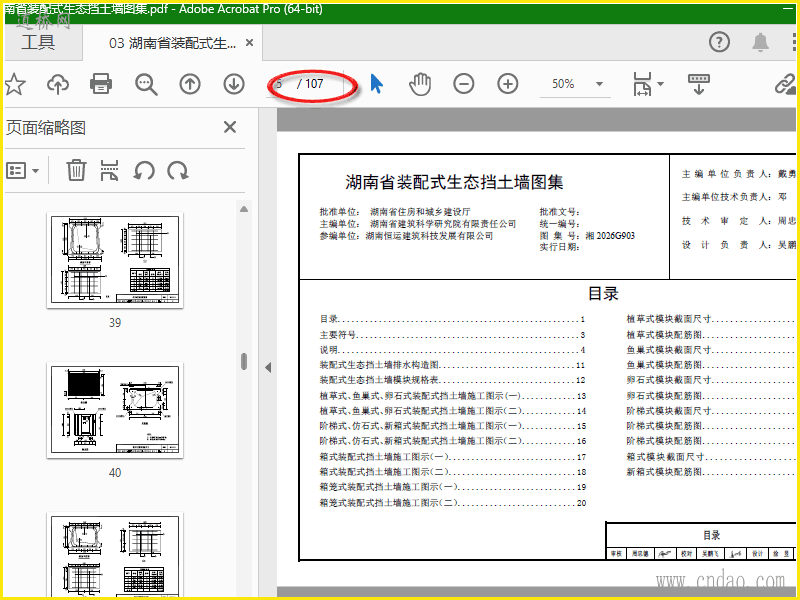Click the atlas number 湘 2026G903

610,236
